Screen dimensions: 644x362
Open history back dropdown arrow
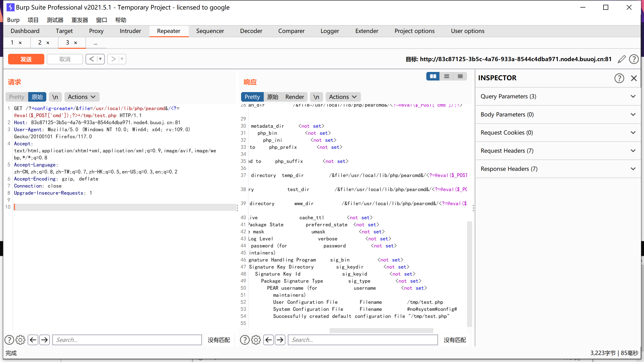[101, 59]
